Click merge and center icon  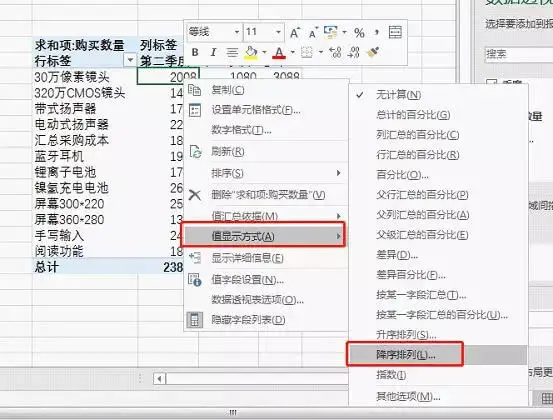point(395,32)
